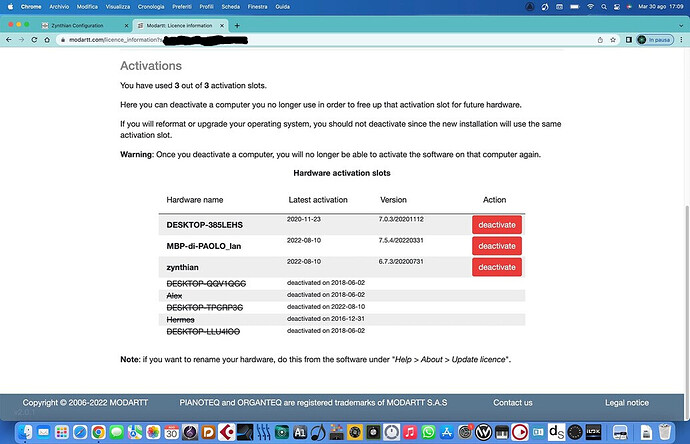Screen dimensions: 690x444
Task: Go forward in browser history
Action: point(21,40)
